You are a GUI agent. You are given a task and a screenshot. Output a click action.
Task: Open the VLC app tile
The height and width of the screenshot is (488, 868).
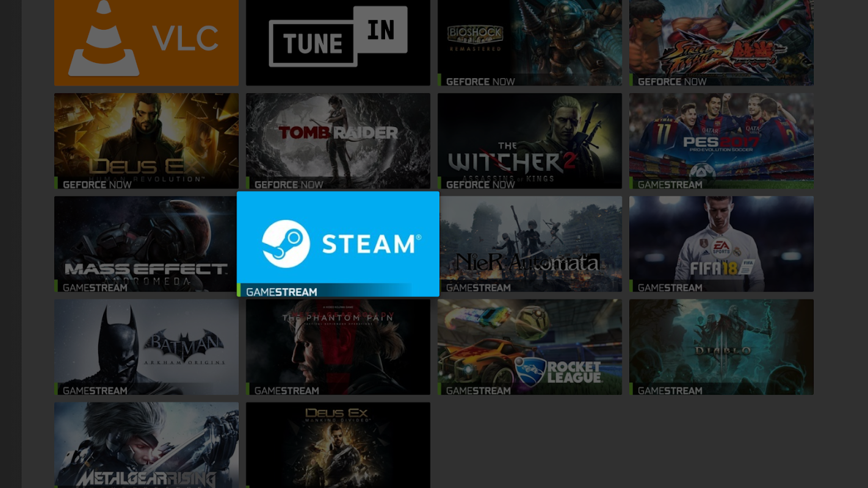(146, 43)
